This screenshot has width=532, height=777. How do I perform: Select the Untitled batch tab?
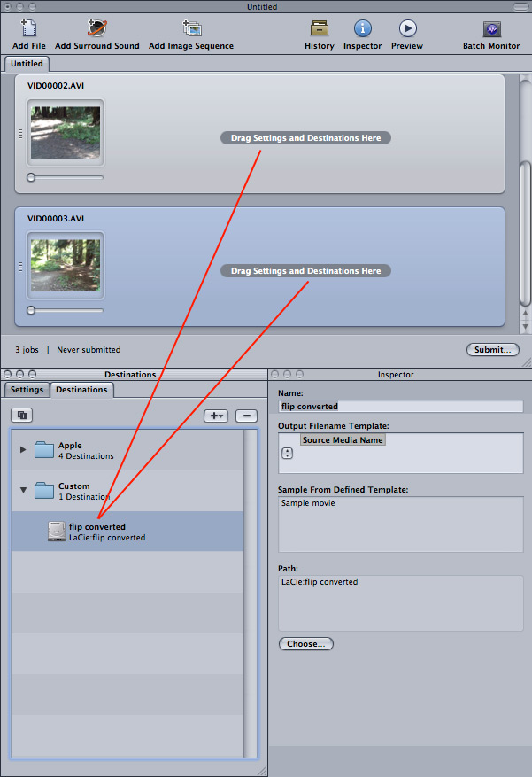[27, 64]
